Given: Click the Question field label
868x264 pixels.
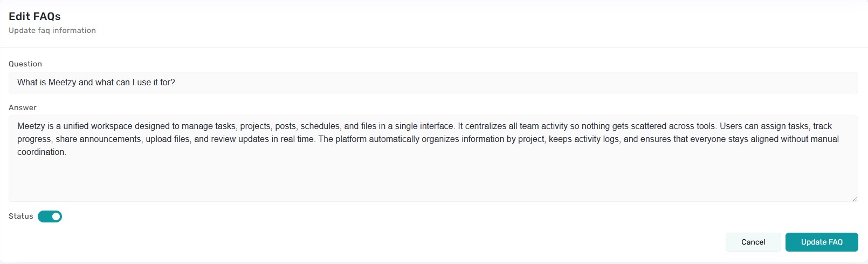Looking at the screenshot, I should 25,64.
